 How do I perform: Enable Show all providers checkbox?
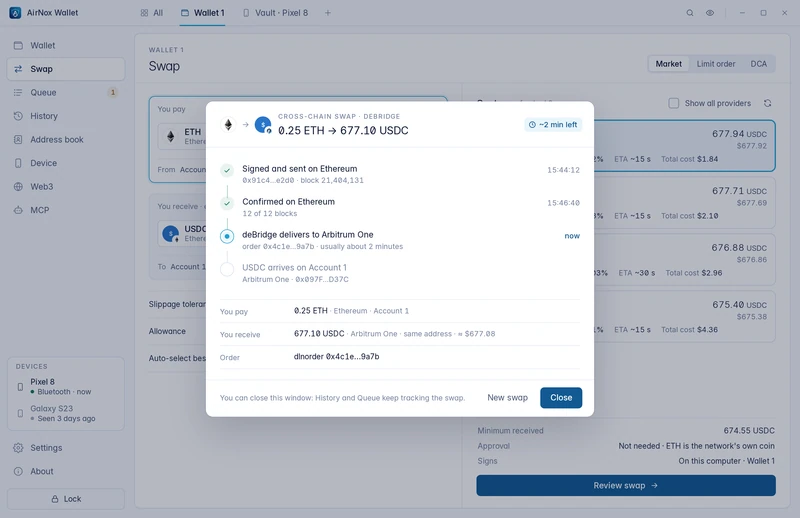[x=673, y=103]
